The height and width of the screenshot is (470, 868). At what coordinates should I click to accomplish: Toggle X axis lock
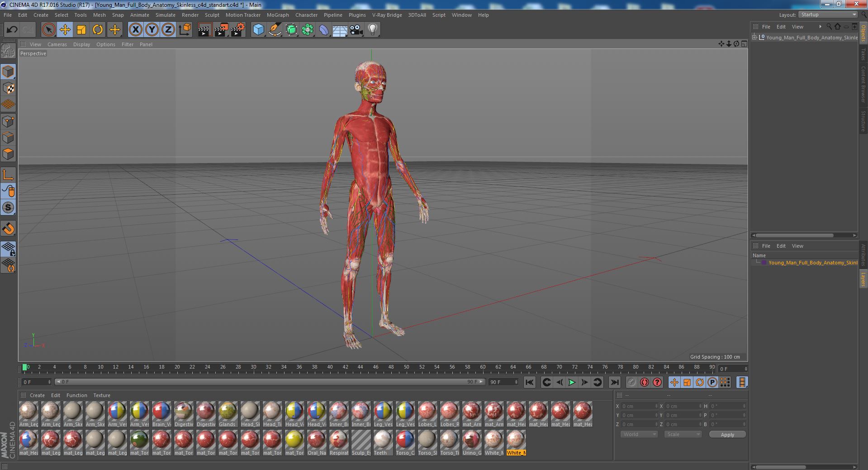coord(135,30)
